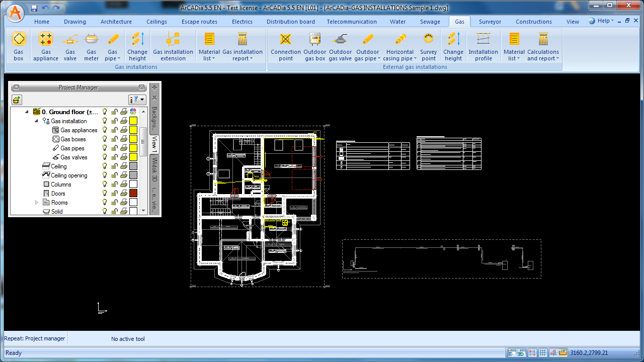Toggle lock icon for Doors layer
The image size is (644, 362).
115,194
